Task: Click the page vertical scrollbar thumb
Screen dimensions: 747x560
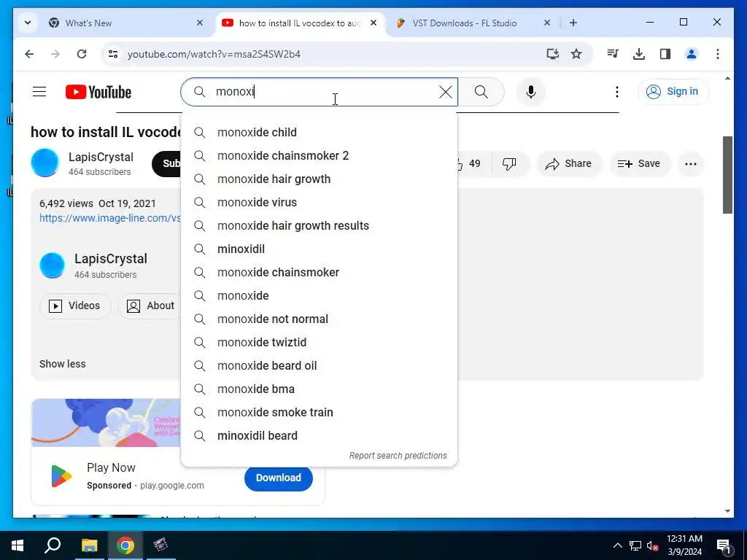Action: click(x=727, y=175)
